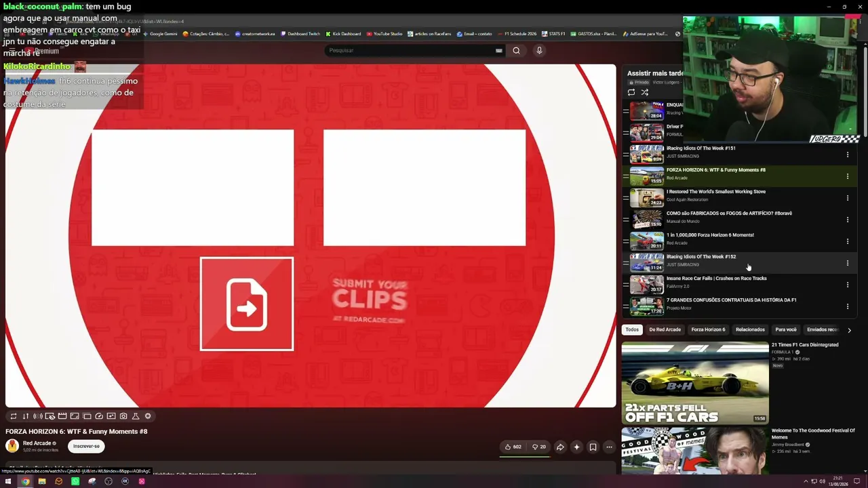Play 1 in 1,000,000 Forza Horizon 6 Moments

tap(710, 235)
